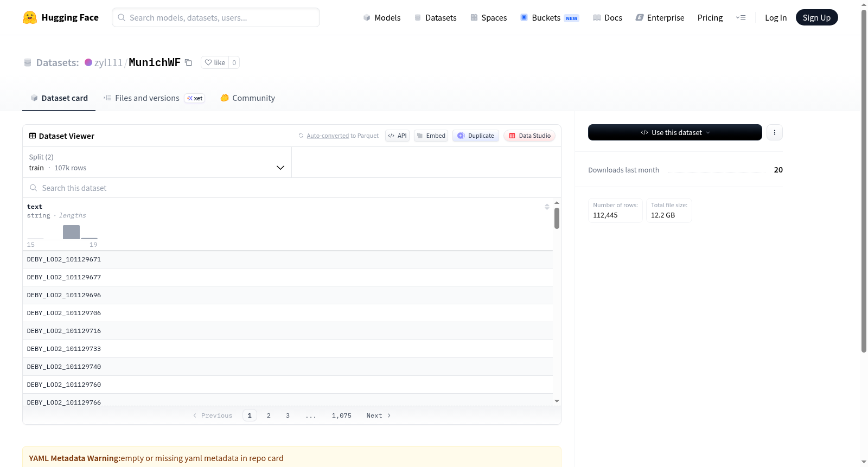Image resolution: width=868 pixels, height=467 pixels.
Task: Click the Log In link
Action: (776, 17)
